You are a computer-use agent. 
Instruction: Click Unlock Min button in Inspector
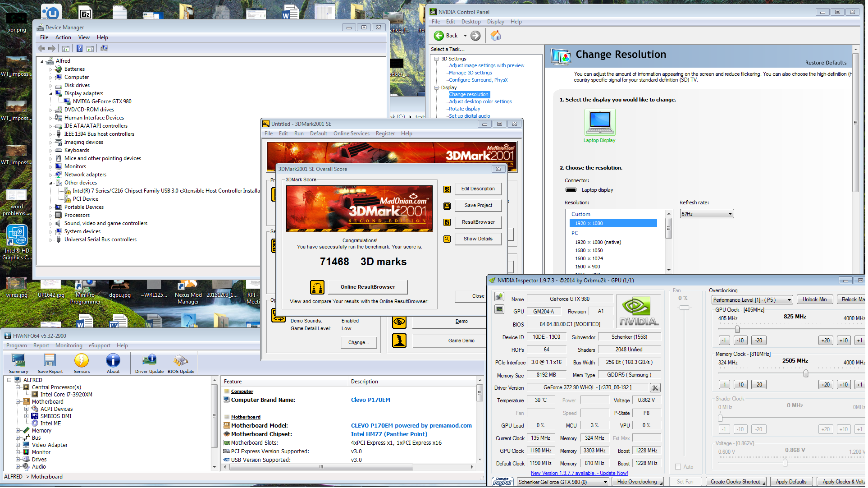(x=815, y=300)
